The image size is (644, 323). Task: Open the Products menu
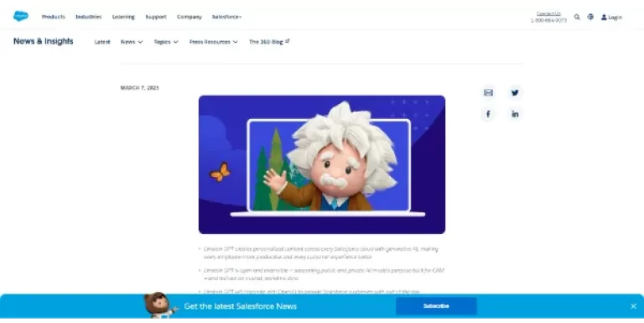pos(54,17)
